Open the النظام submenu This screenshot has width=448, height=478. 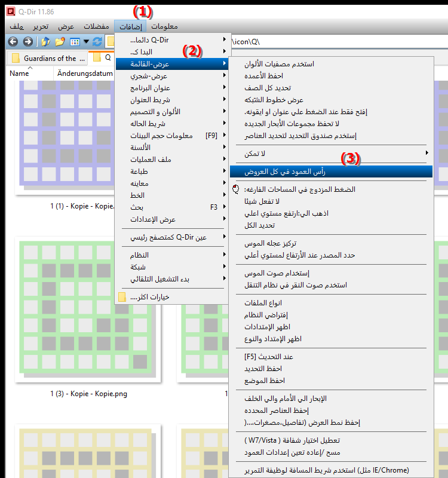172,255
